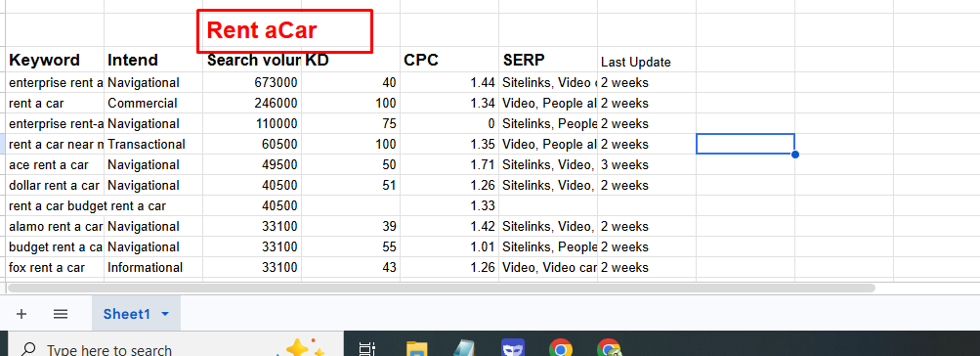Open the Chrome icon with profile badge
Image resolution: width=980 pixels, height=356 pixels.
[609, 348]
